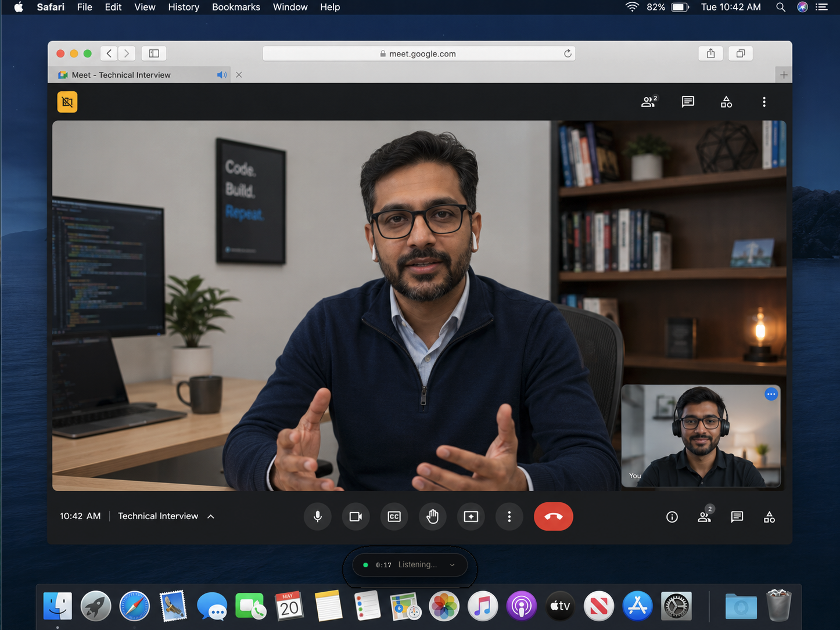Open App Store from the Dock
The width and height of the screenshot is (840, 630).
(638, 606)
